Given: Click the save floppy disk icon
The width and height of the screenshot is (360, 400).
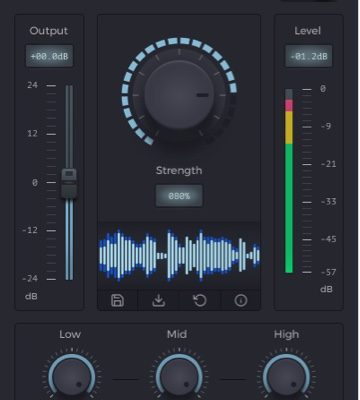Looking at the screenshot, I should click(117, 301).
